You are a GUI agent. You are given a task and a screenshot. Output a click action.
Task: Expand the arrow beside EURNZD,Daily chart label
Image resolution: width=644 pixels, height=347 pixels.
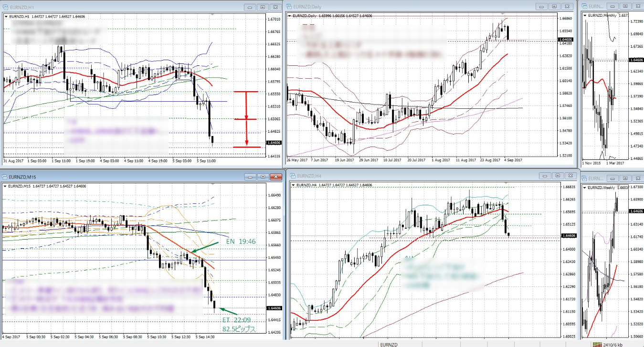tap(289, 16)
